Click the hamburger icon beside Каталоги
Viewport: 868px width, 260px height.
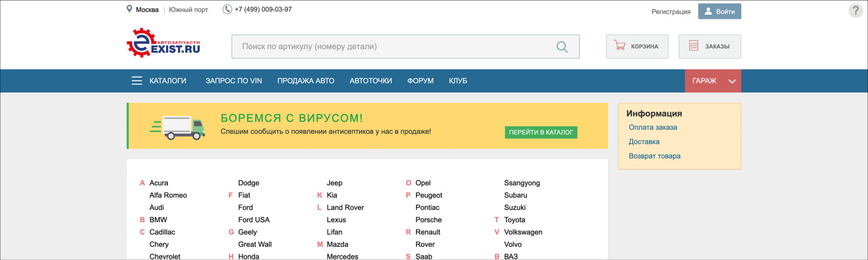[137, 81]
